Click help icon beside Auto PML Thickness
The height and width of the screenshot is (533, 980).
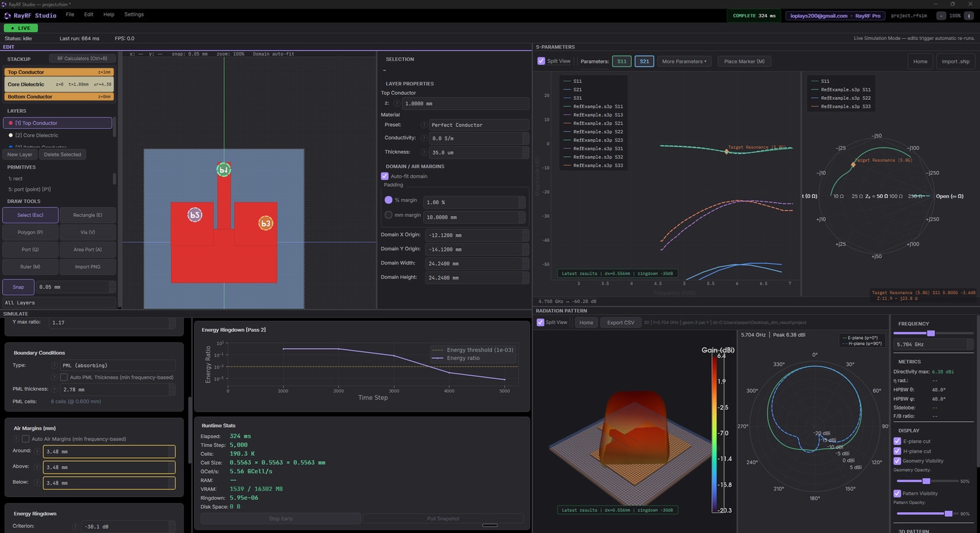54,377
